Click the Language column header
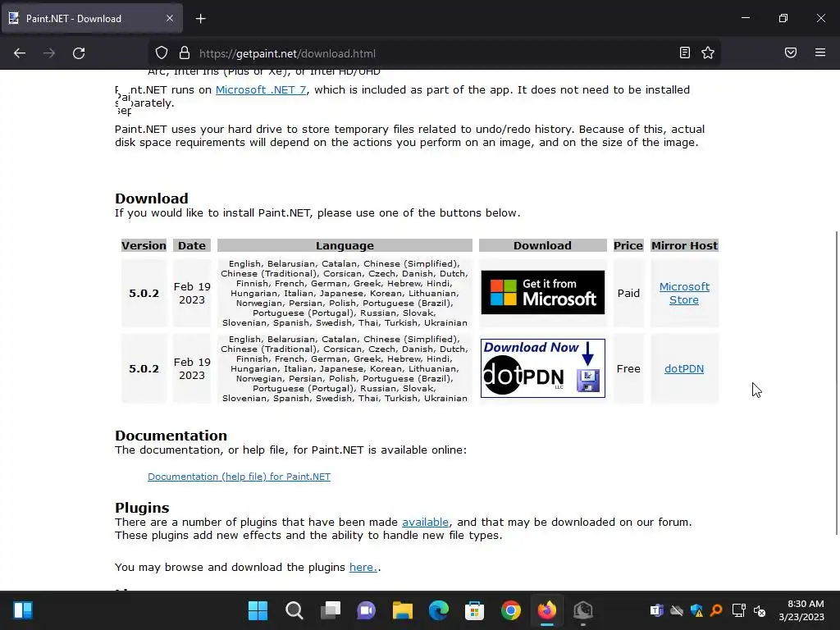 (x=345, y=245)
